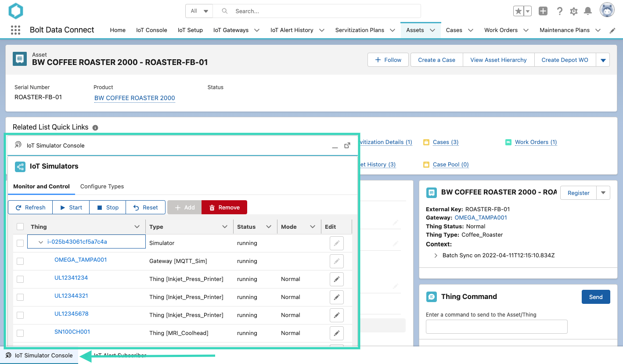Go to the Home nav tab
This screenshot has width=623, height=364.
pyautogui.click(x=118, y=30)
